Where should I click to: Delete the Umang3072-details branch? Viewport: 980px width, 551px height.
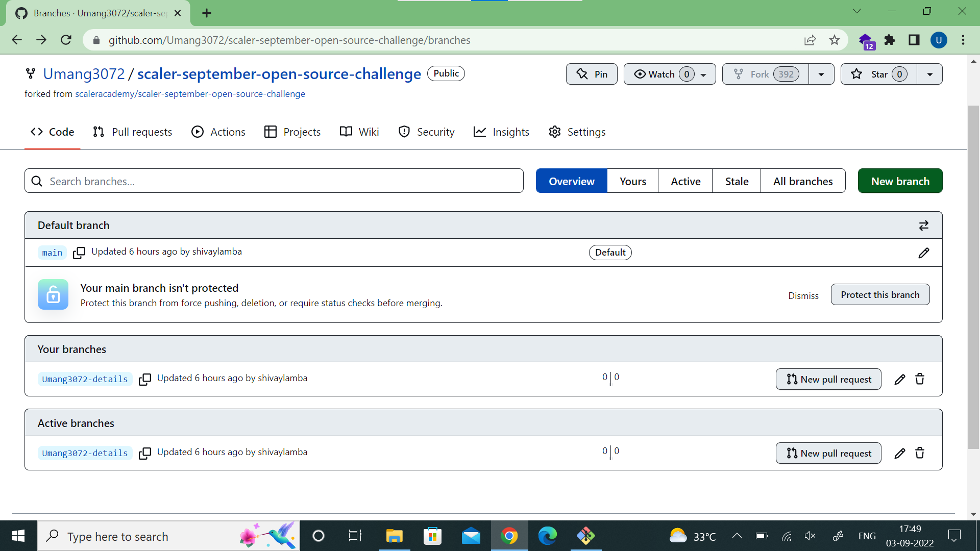(x=920, y=379)
